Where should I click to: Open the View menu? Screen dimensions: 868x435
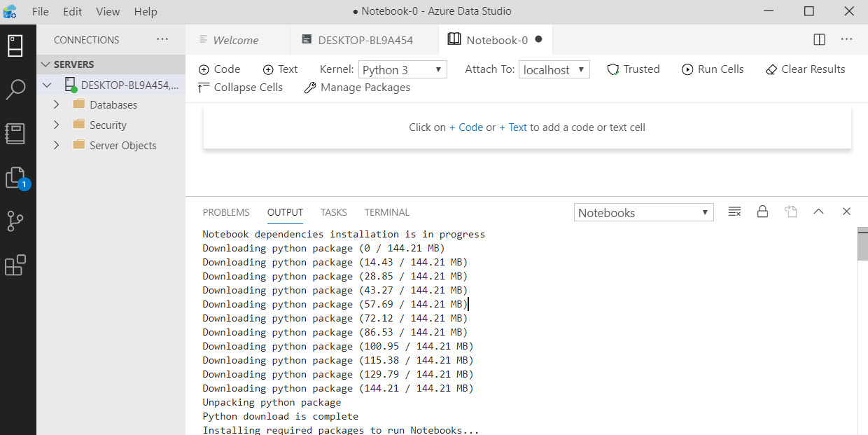pos(108,12)
